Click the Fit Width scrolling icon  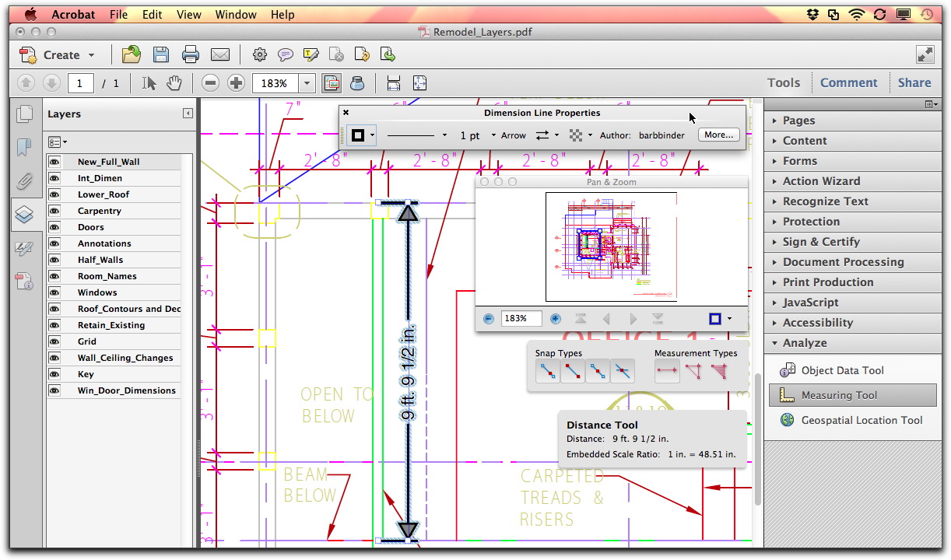pos(393,82)
